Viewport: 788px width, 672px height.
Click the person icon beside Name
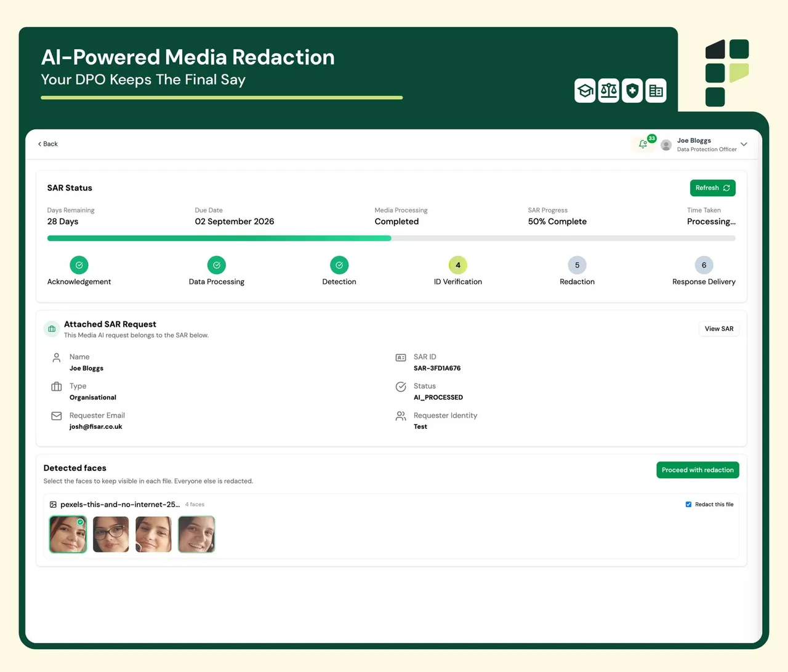57,358
